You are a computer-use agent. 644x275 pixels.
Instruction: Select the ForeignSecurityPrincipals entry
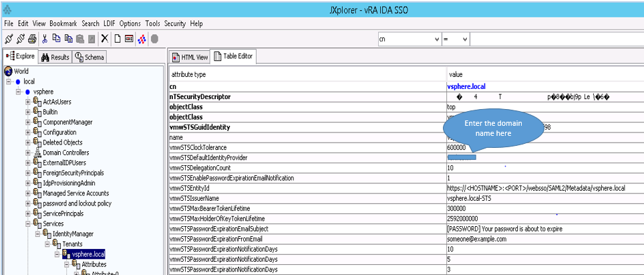click(x=73, y=173)
